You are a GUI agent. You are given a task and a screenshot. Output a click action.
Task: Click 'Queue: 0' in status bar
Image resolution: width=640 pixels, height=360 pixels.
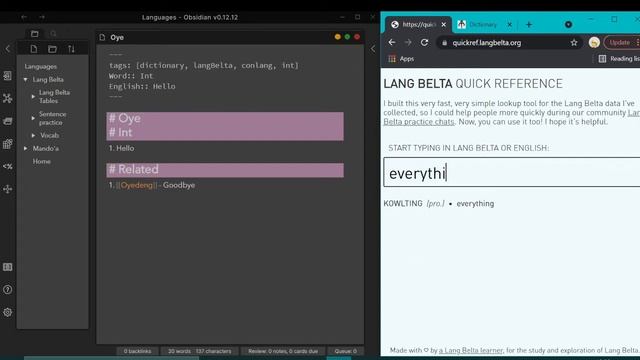pyautogui.click(x=346, y=351)
